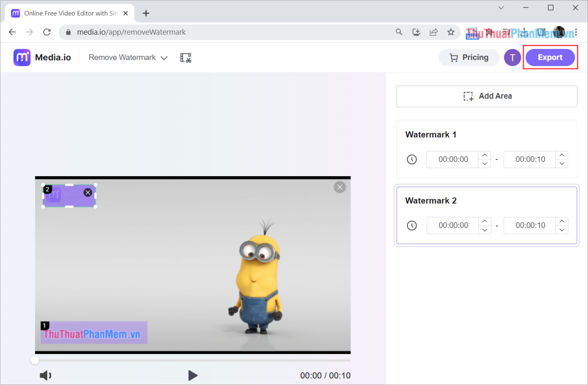This screenshot has height=385, width=588.
Task: Click the clock icon for Watermark 1
Action: click(x=411, y=159)
